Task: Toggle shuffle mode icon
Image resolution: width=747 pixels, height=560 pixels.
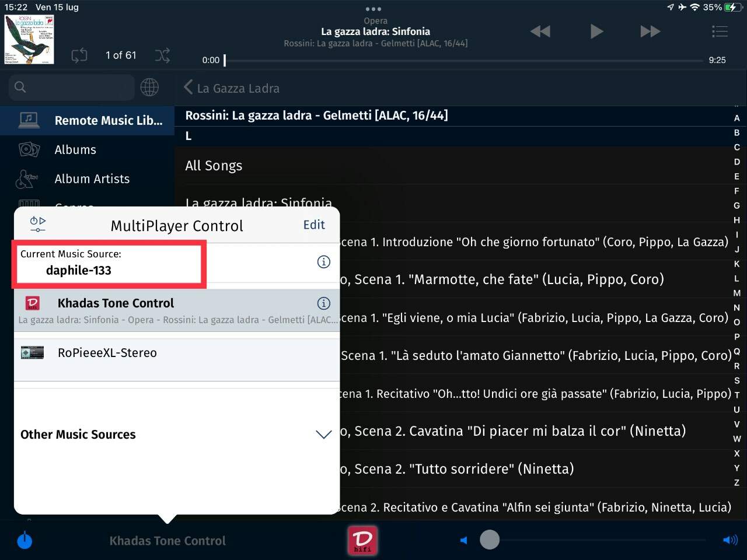Action: point(162,55)
